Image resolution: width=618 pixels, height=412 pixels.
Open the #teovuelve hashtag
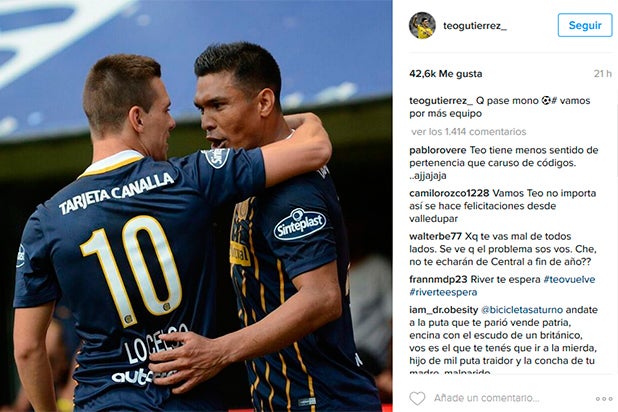[x=569, y=280]
